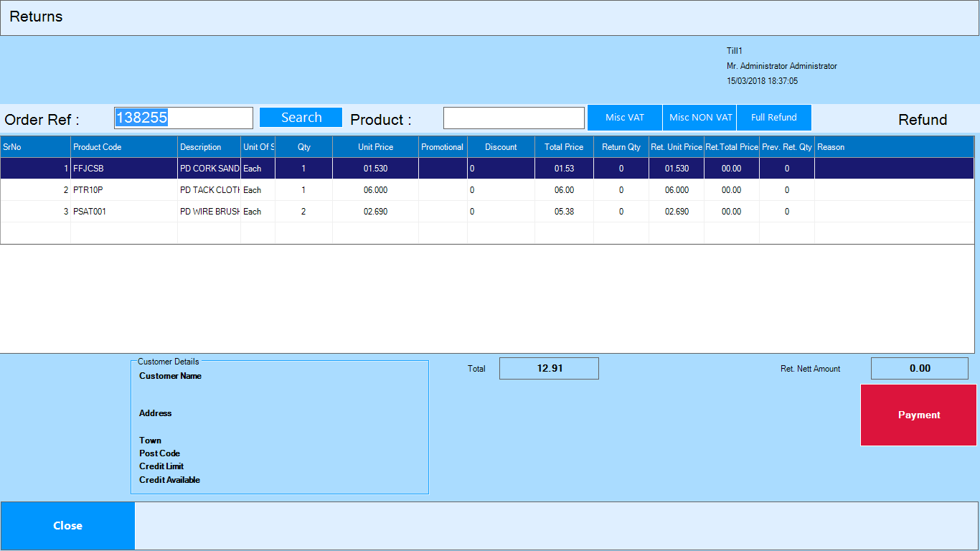
Task: Click the Unit Price column header
Action: 375,147
